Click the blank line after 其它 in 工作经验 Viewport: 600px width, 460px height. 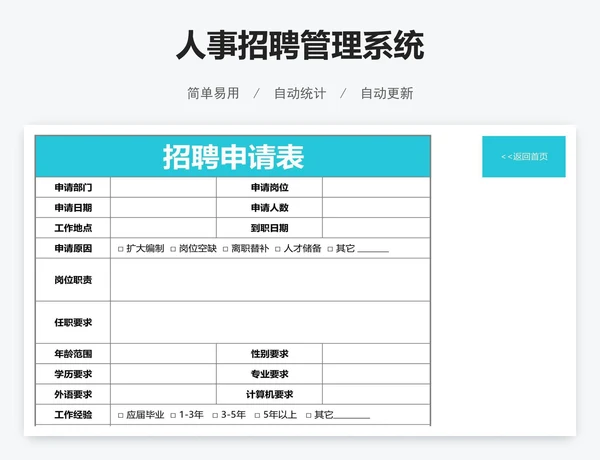pos(352,417)
